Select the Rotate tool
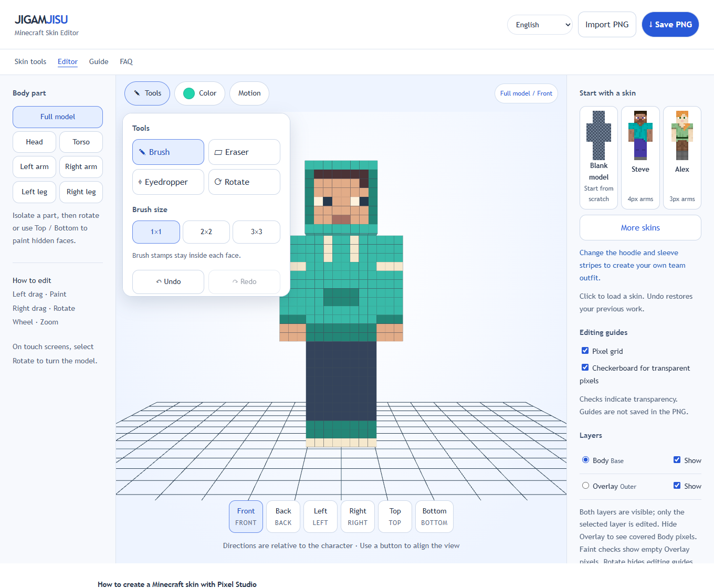 pyautogui.click(x=244, y=182)
